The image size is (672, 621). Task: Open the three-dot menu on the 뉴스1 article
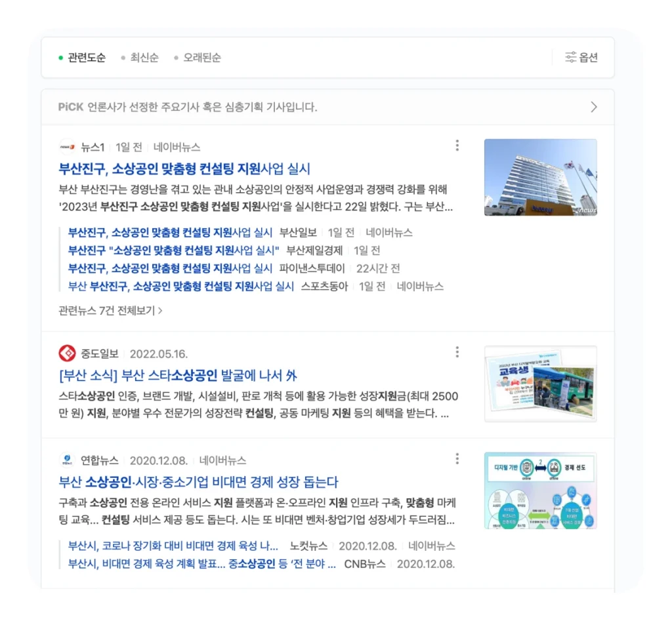[x=457, y=146]
